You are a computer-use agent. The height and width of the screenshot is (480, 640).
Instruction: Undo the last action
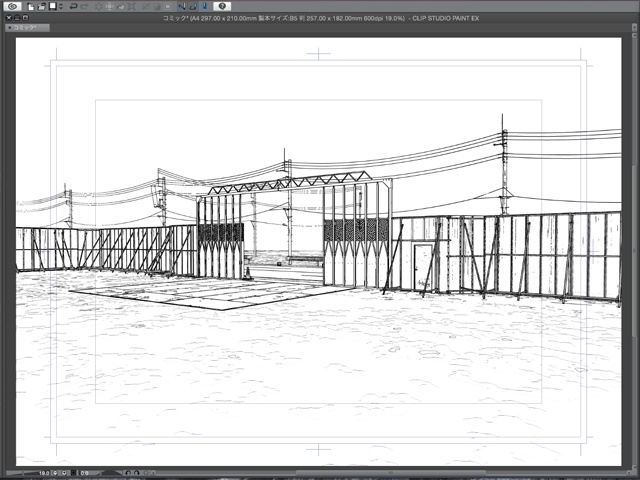pos(73,6)
